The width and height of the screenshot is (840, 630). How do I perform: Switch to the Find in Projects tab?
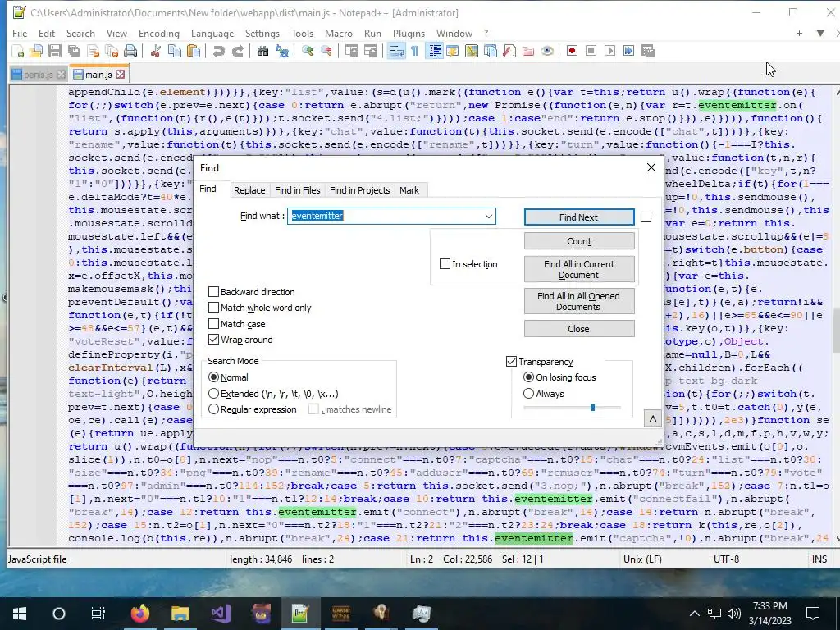tap(360, 190)
